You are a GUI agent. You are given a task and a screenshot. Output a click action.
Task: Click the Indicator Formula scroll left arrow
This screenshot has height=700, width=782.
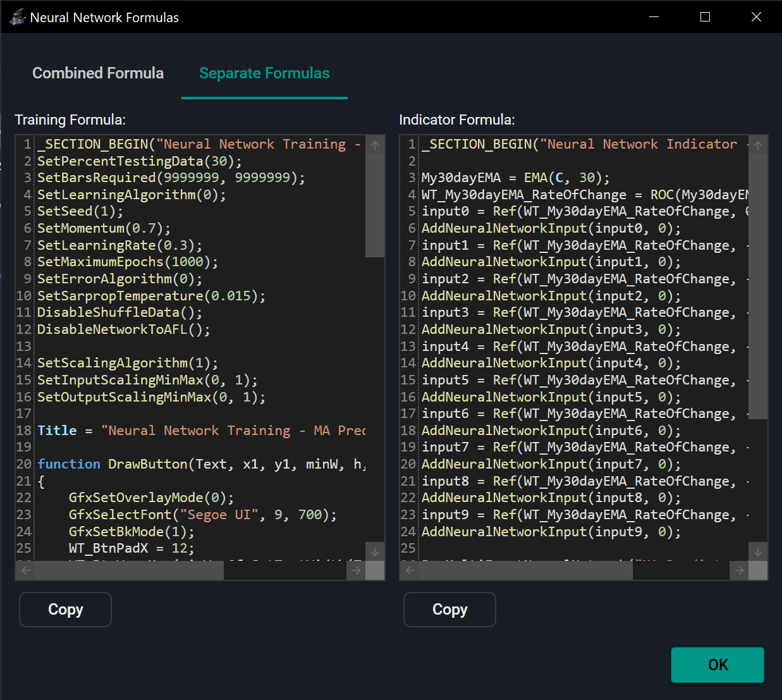(410, 570)
